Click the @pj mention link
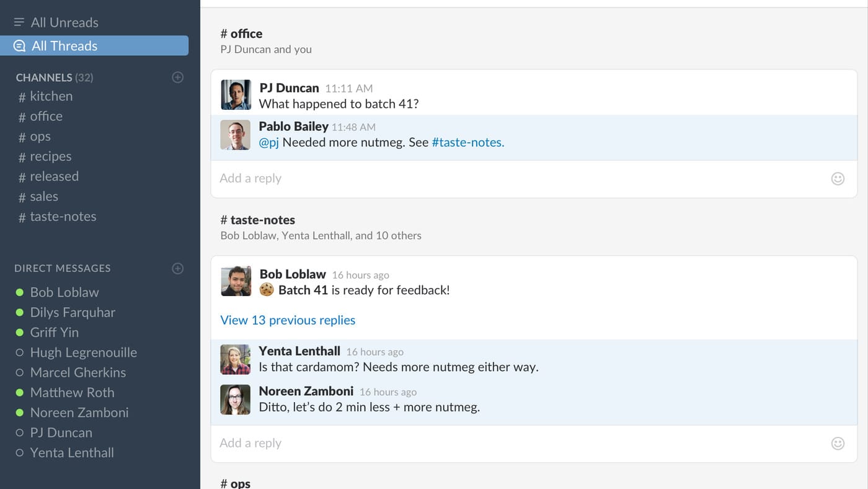Viewport: 868px width, 489px height. [268, 142]
